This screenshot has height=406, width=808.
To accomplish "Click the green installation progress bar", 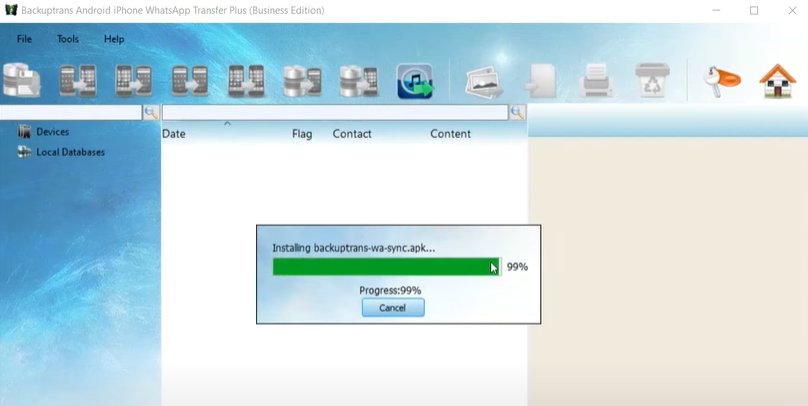I will pos(386,267).
